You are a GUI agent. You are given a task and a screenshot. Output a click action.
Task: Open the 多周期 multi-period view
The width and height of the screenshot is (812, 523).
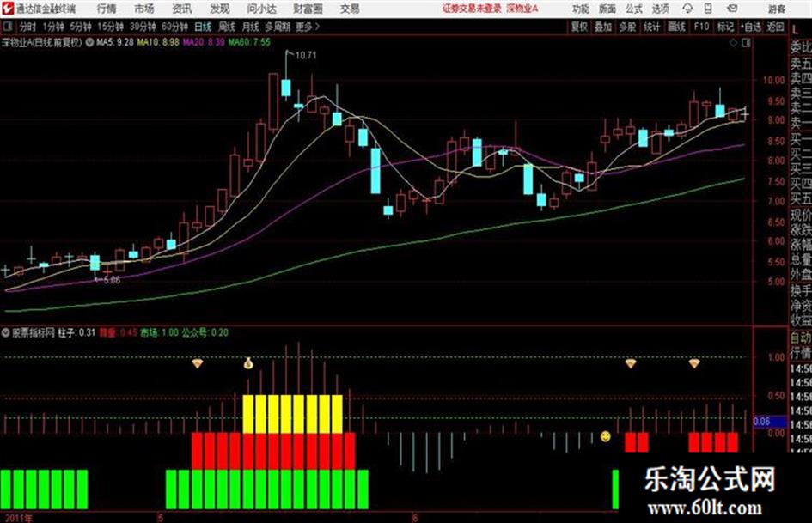[x=278, y=27]
